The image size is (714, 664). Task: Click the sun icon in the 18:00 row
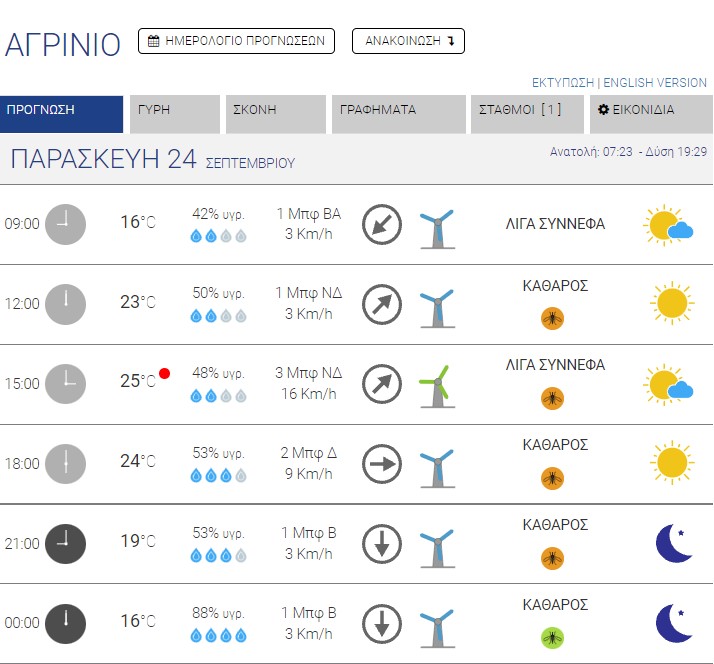670,462
